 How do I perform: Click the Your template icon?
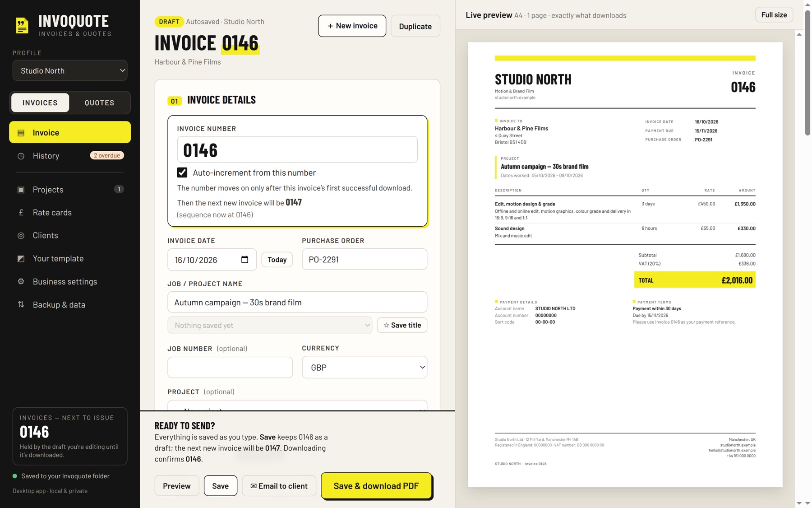click(21, 259)
